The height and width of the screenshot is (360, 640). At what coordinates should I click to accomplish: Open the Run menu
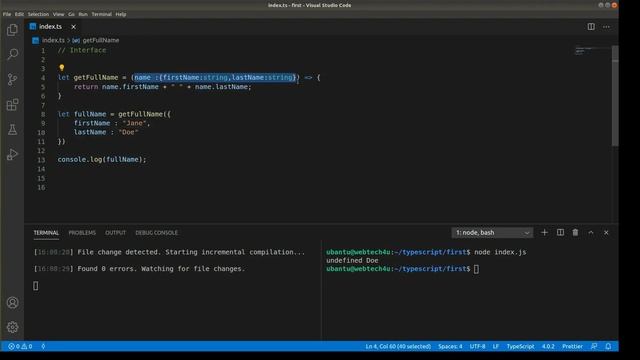(83, 14)
